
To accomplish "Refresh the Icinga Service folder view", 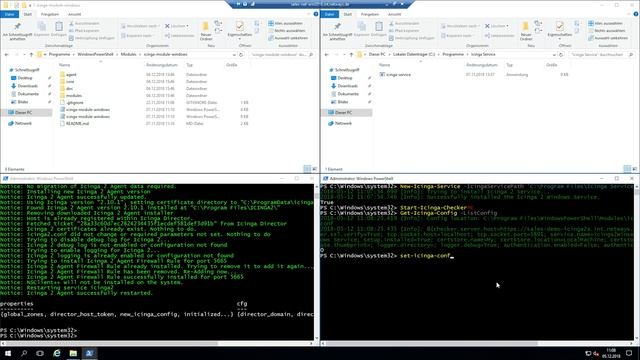I will click(x=561, y=54).
